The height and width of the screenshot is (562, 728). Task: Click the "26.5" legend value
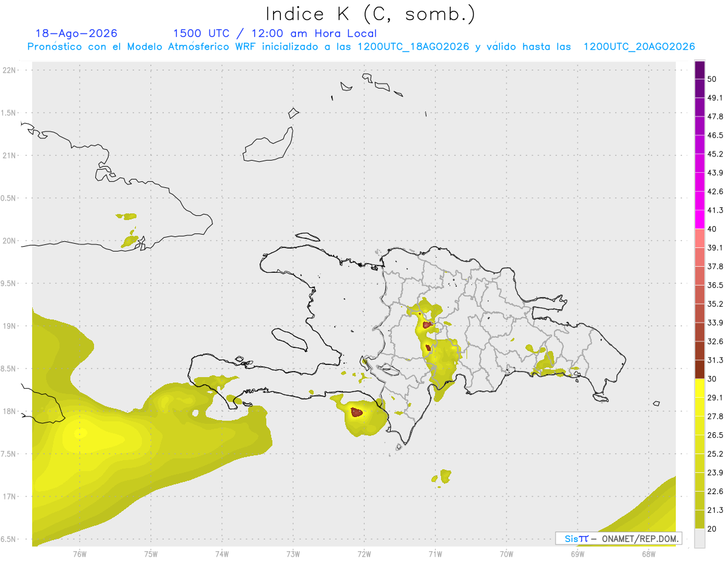click(x=715, y=435)
